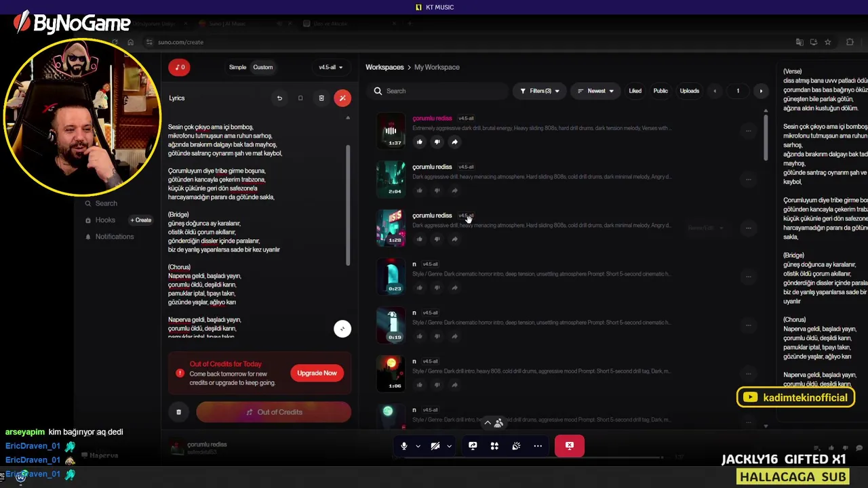Open the Remix/Edit dropdown on 1:28 track
This screenshot has height=488, width=868.
pos(705,228)
